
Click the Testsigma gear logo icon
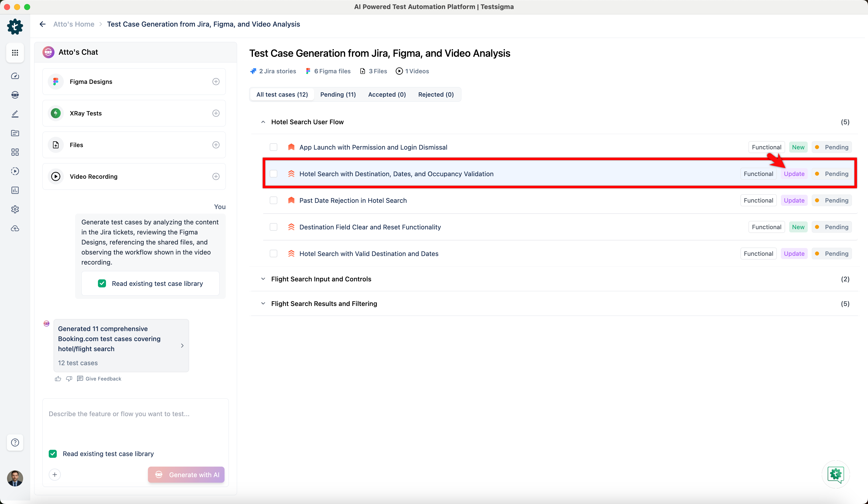click(15, 27)
